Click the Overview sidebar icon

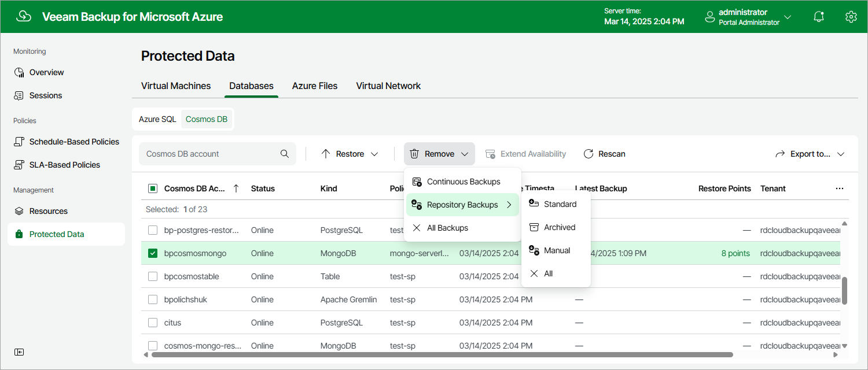click(19, 72)
